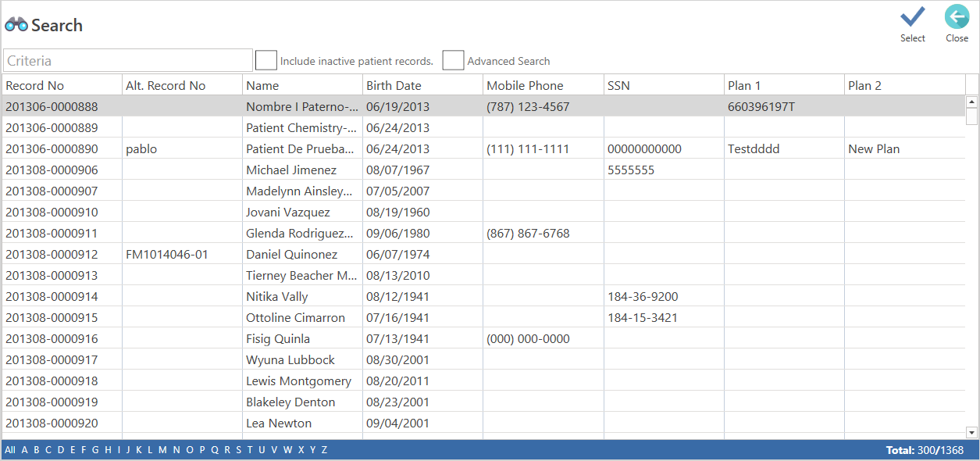
Task: Click scrollbar up arrow
Action: [x=971, y=102]
